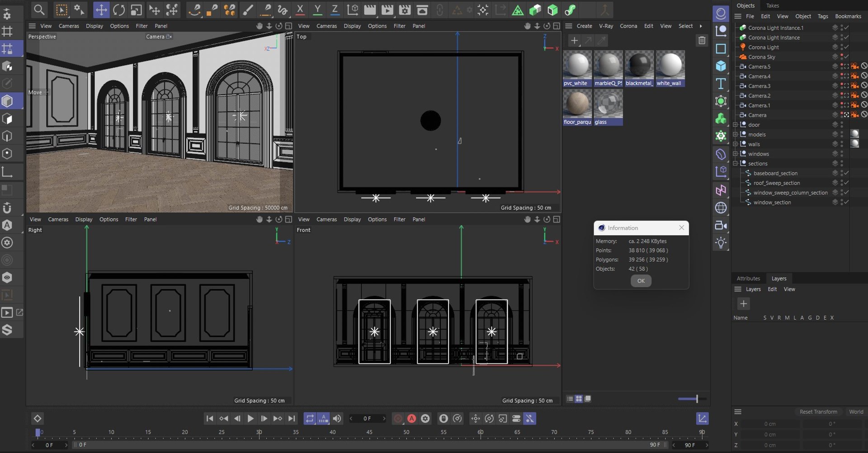Toggle enable checkmark for Corona Light
The width and height of the screenshot is (868, 453).
pyautogui.click(x=846, y=47)
